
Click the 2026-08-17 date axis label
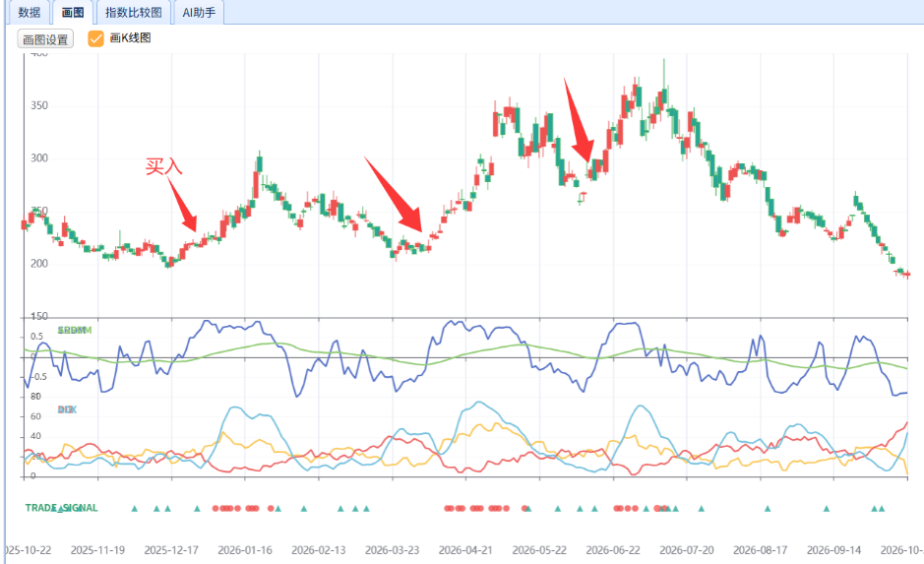(x=761, y=550)
